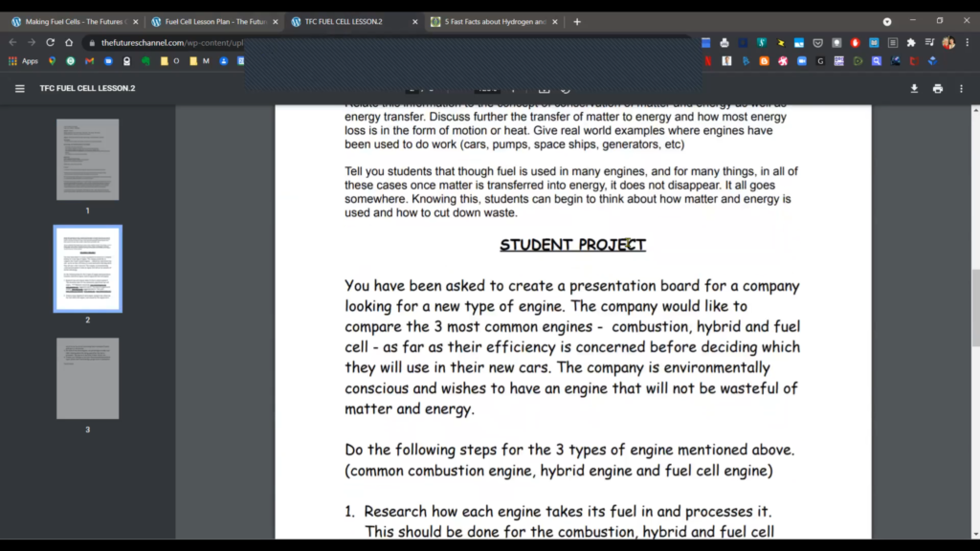Go to the browser home page icon
This screenshot has width=980, height=551.
pyautogui.click(x=69, y=42)
